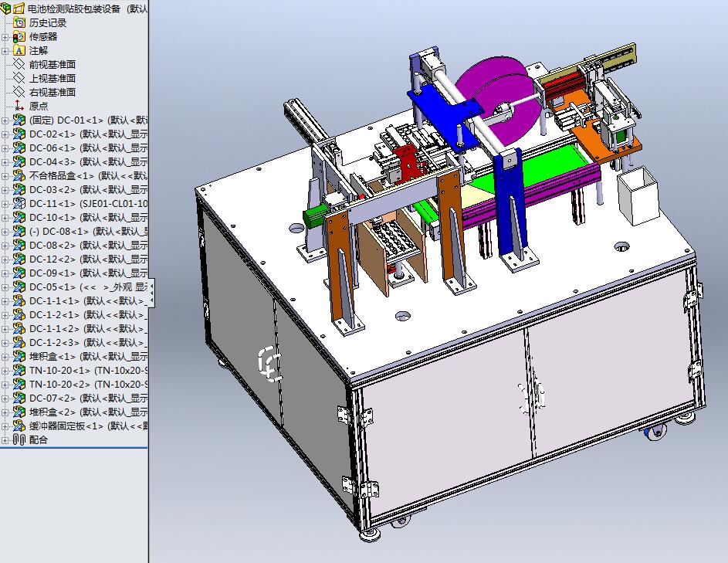Image resolution: width=728 pixels, height=563 pixels.
Task: Expand the 传感器 tree node
Action: pyautogui.click(x=5, y=37)
